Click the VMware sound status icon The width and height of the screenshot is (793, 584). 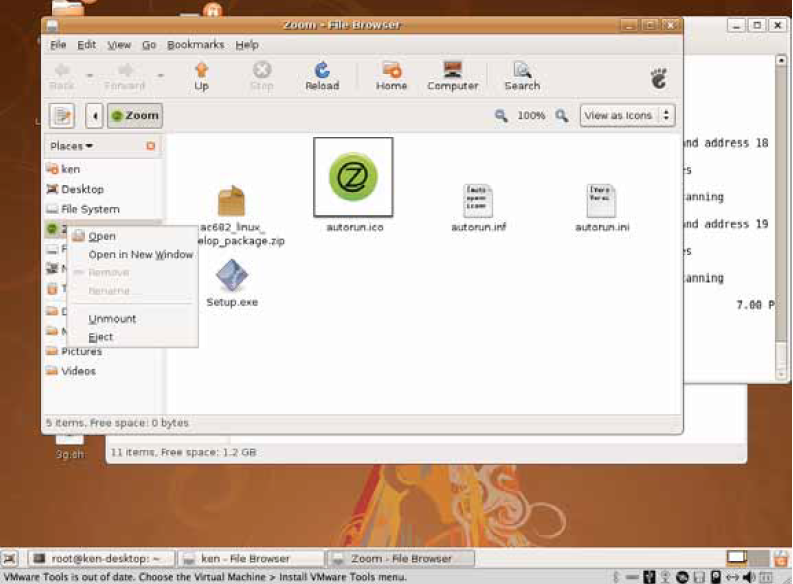click(x=749, y=577)
